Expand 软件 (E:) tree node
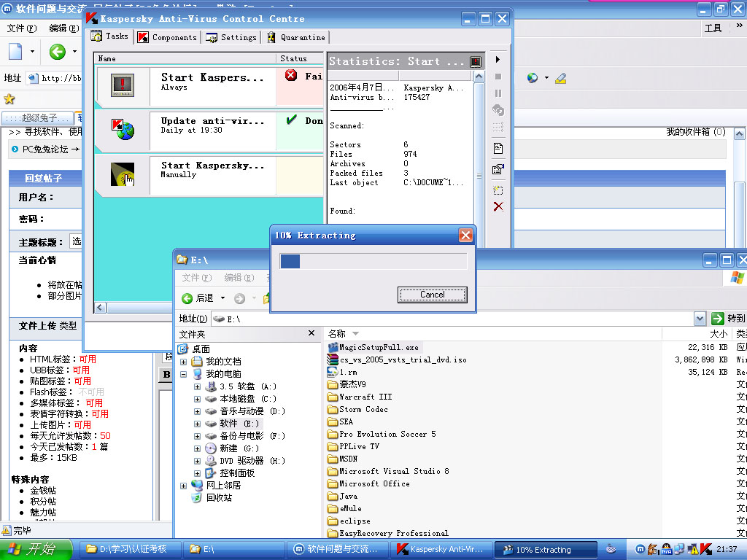Image resolution: width=747 pixels, height=560 pixels. click(x=197, y=424)
